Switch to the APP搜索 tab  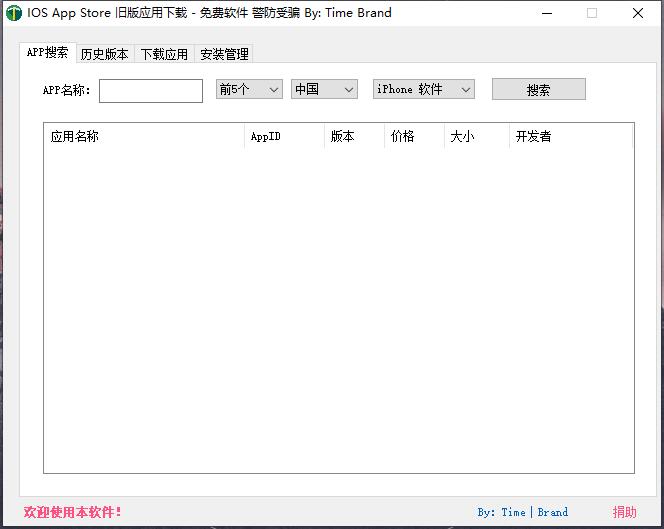[47, 53]
